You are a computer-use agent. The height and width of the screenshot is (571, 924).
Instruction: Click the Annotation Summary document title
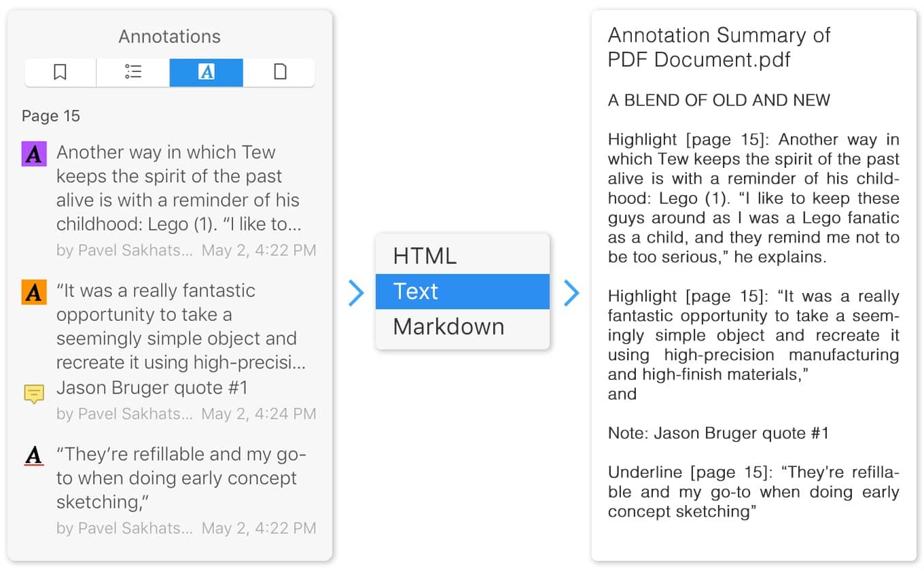719,47
